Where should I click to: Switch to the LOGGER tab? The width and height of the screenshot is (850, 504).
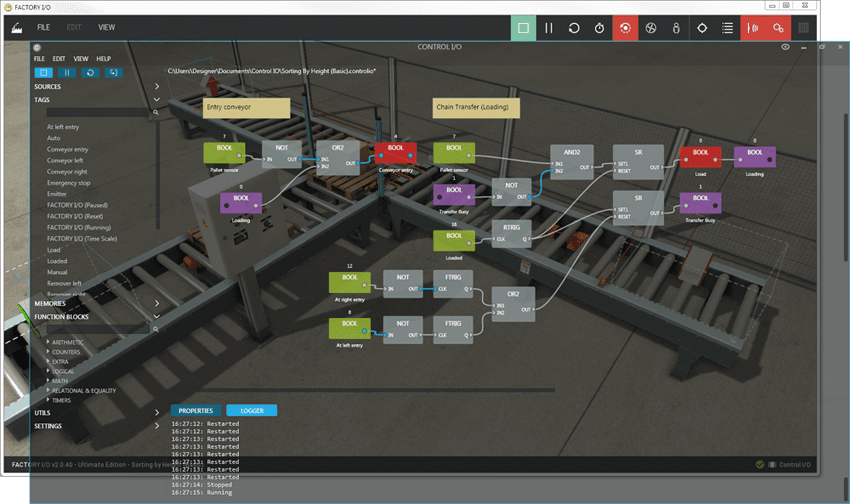252,411
